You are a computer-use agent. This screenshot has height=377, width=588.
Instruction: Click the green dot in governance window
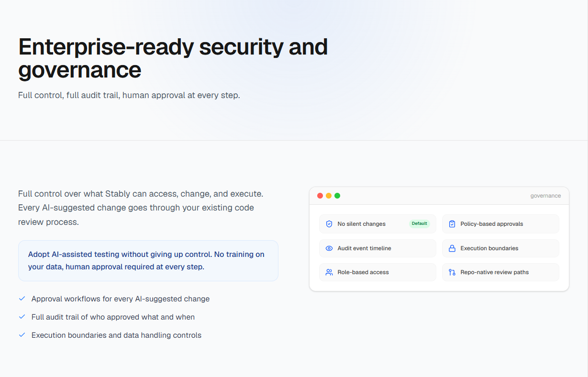click(x=337, y=196)
